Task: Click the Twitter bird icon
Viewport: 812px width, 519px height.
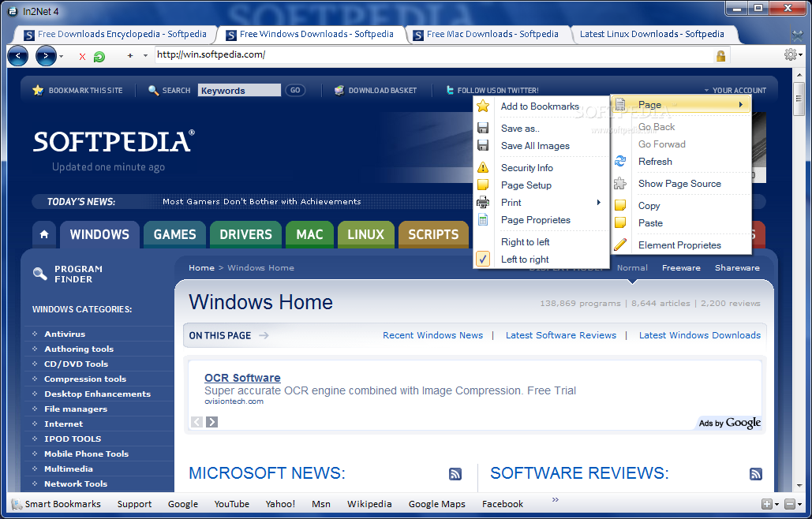Action: point(450,90)
